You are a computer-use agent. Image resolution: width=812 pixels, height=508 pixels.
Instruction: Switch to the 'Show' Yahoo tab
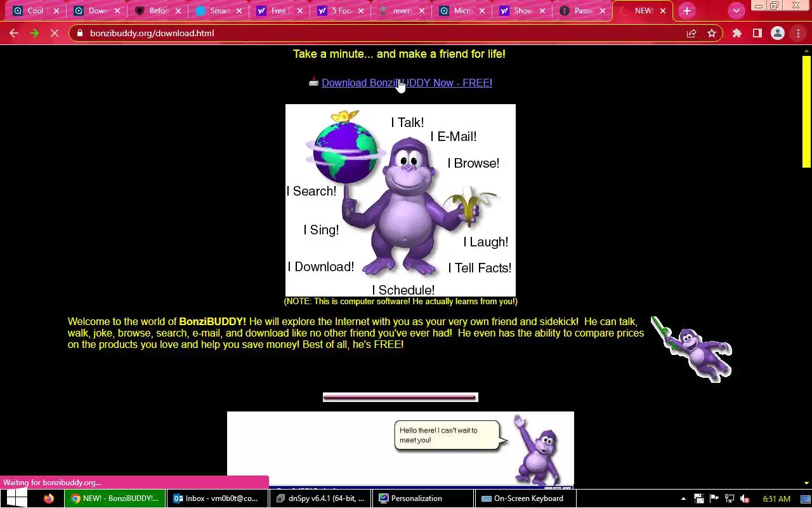pyautogui.click(x=523, y=11)
